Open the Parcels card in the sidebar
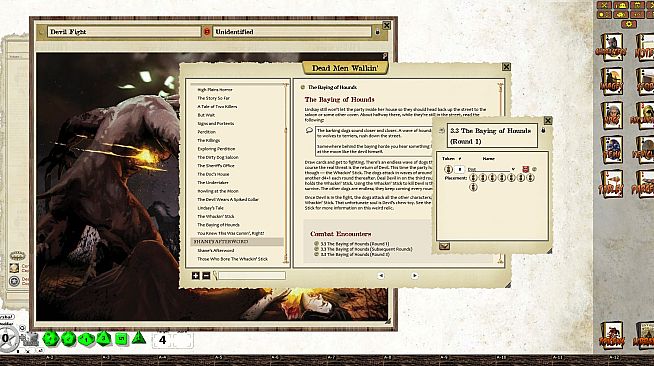 point(644,184)
